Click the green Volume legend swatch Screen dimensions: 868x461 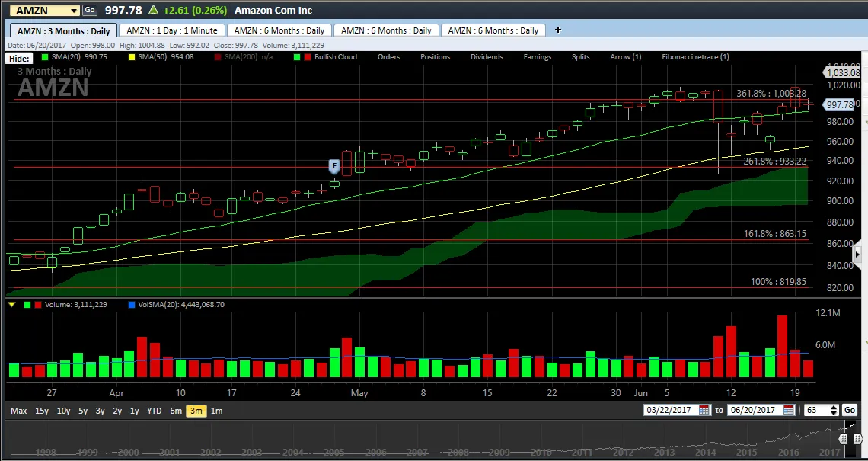27,305
